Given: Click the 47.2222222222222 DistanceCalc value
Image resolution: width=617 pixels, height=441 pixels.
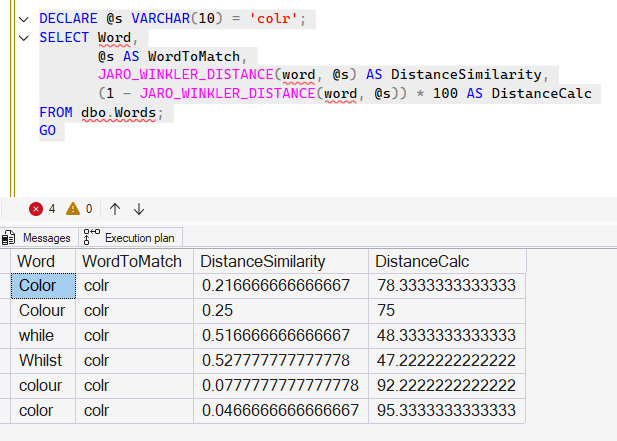Looking at the screenshot, I should click(x=446, y=360).
